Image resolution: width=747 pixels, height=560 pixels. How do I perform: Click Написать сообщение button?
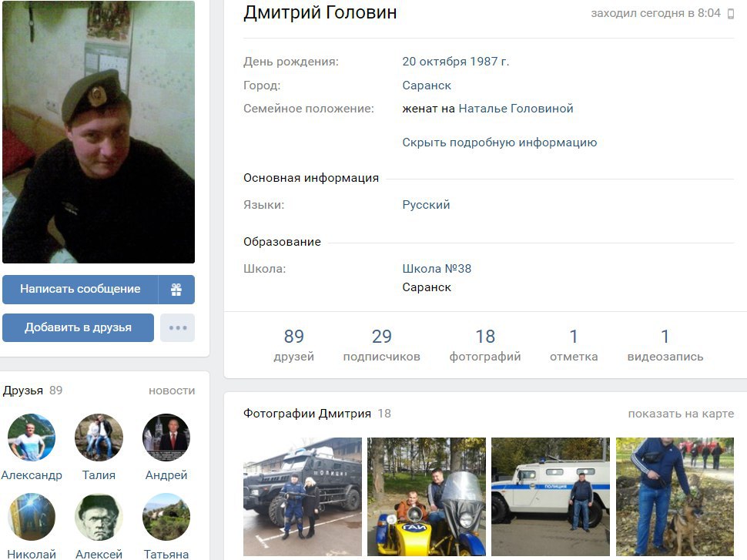(x=80, y=290)
